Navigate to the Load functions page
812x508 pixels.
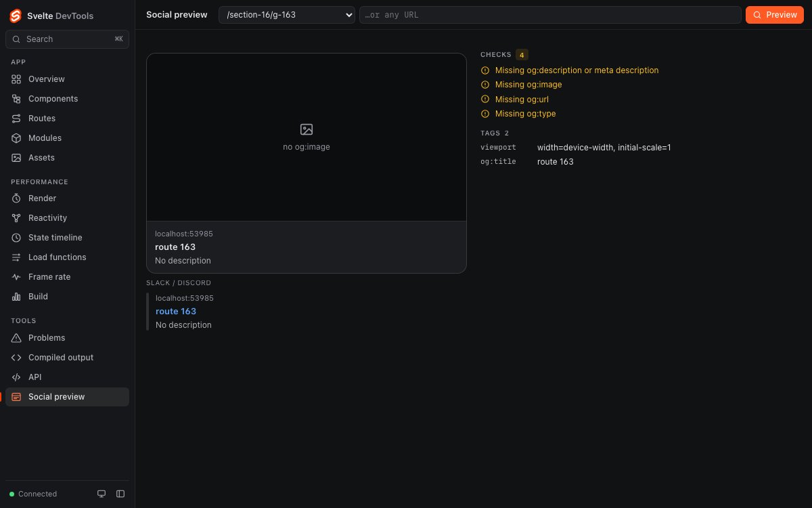[67, 257]
